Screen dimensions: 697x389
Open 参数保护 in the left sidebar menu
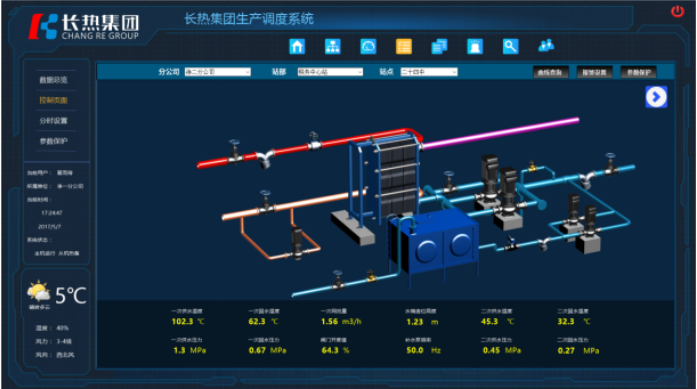point(53,141)
